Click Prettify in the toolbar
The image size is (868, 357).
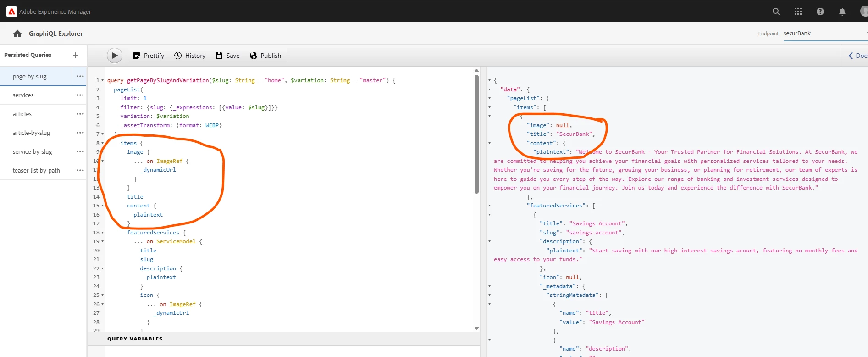pyautogui.click(x=149, y=56)
